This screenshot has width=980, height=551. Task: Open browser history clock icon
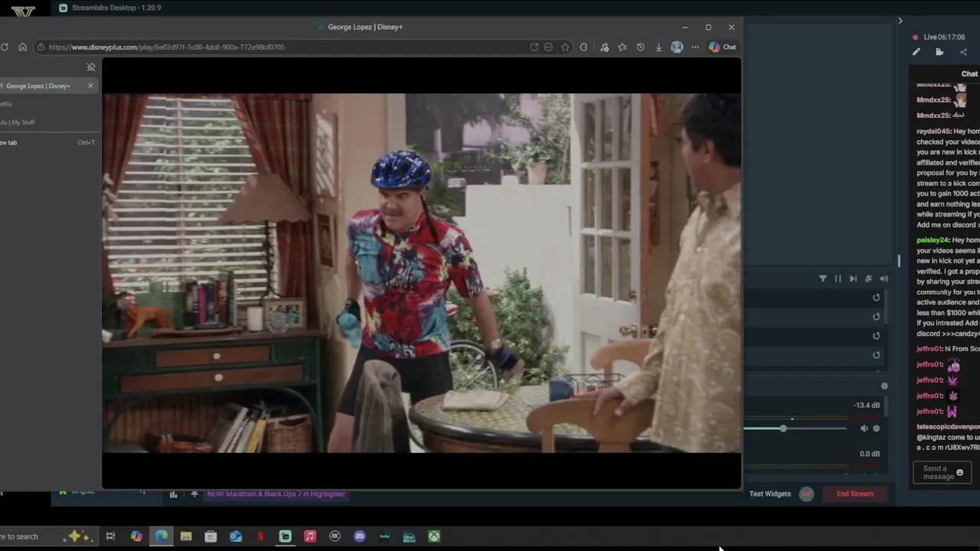pyautogui.click(x=641, y=47)
